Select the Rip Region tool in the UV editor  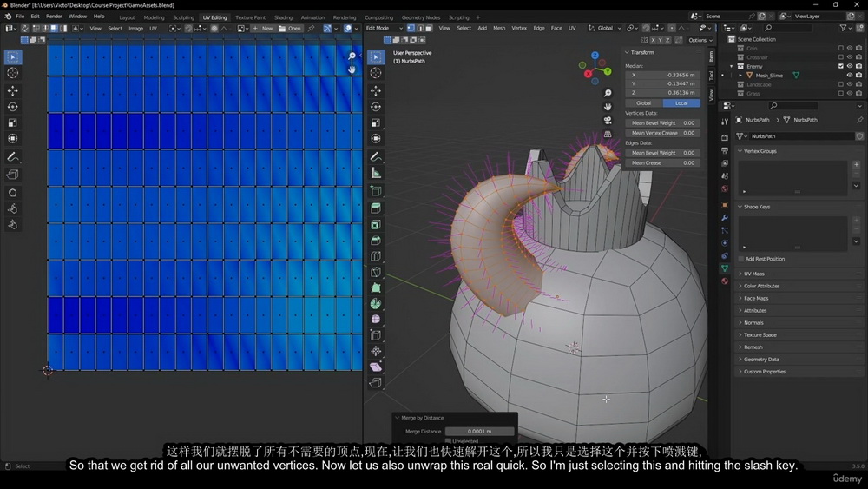[x=13, y=175]
